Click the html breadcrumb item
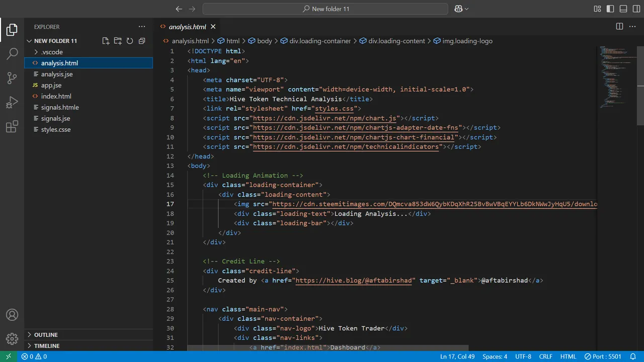This screenshot has width=644, height=362. tap(233, 41)
